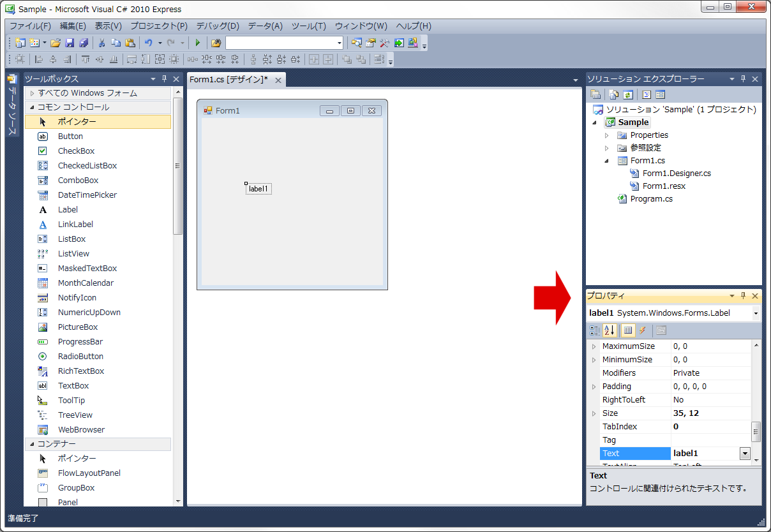Click the Align Lefts layout icon
771x532 pixels.
click(x=39, y=59)
